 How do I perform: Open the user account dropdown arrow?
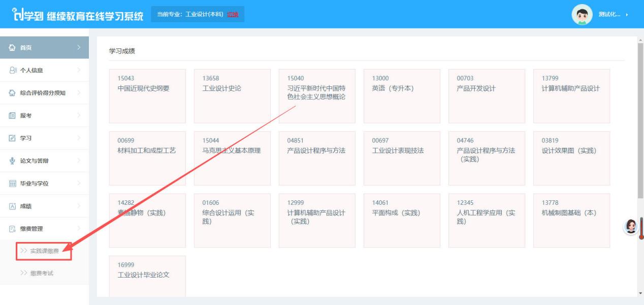coord(627,15)
